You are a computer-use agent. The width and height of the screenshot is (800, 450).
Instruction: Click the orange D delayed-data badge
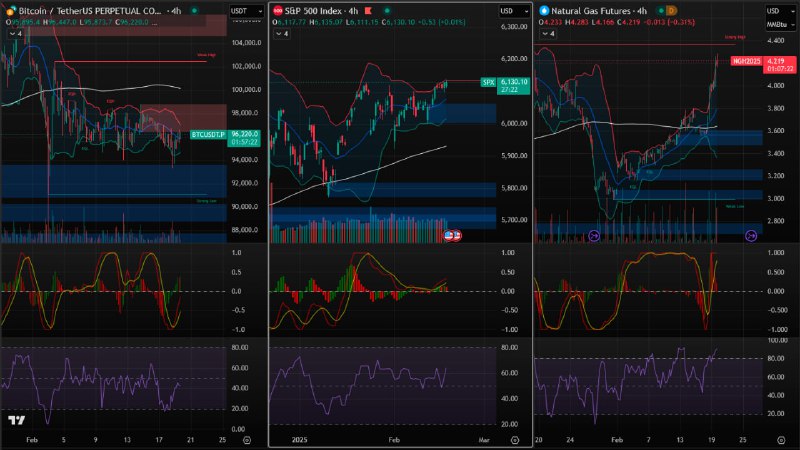click(671, 11)
